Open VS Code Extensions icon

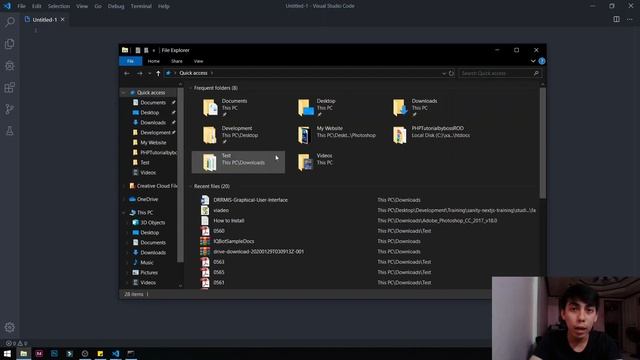click(x=9, y=87)
